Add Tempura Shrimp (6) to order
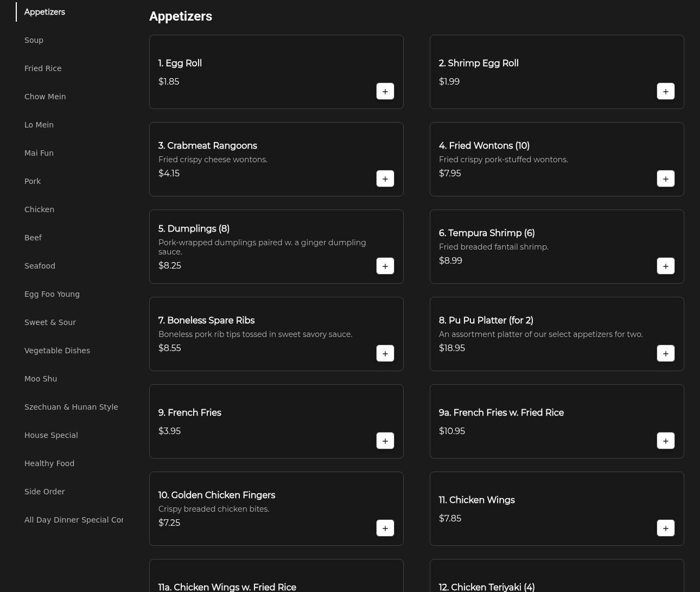This screenshot has width=700, height=592. [665, 266]
